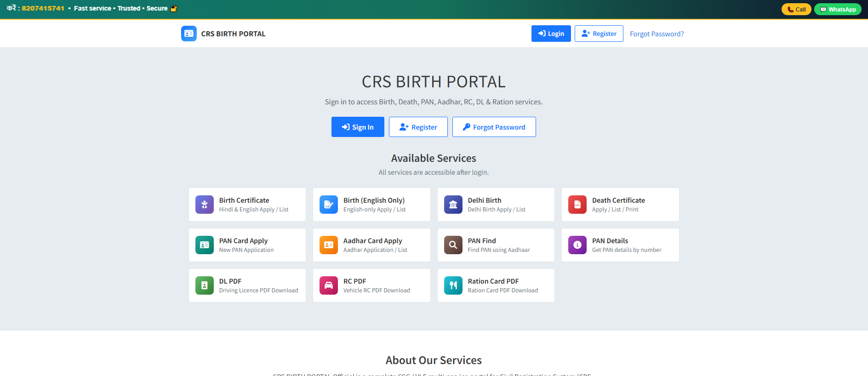868x376 pixels.
Task: Select the Death Certificate card title
Action: (618, 200)
